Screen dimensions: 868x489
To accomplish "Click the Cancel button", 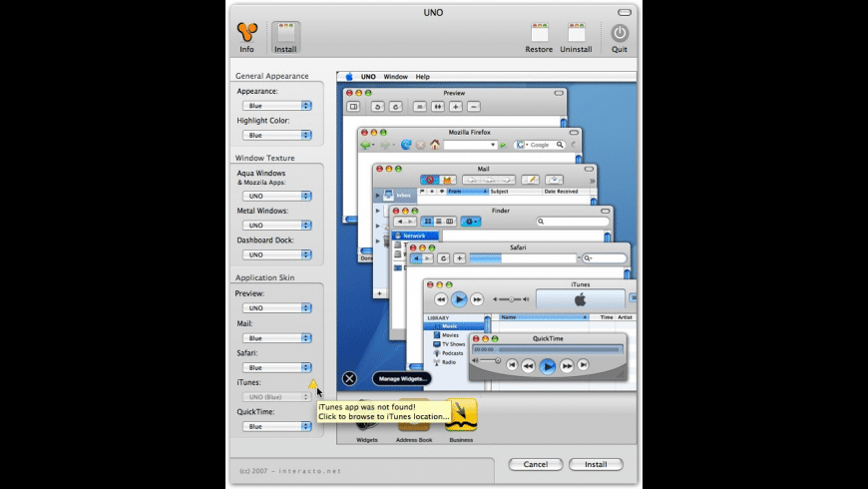I will [x=536, y=464].
